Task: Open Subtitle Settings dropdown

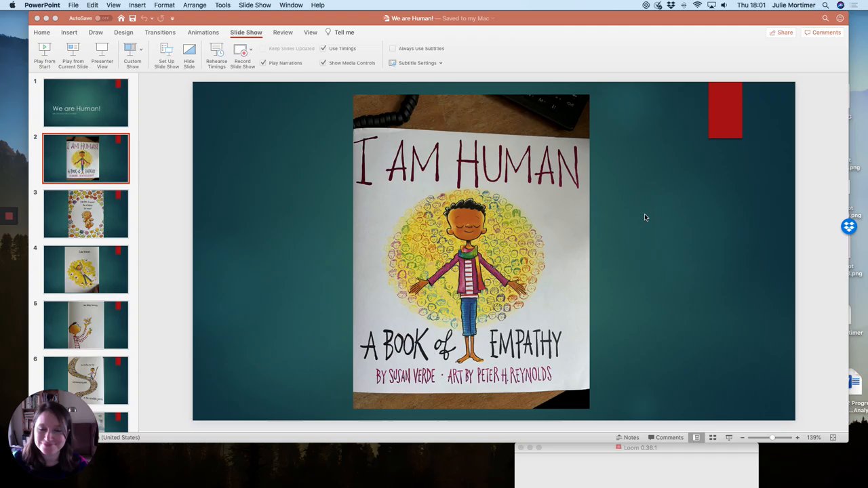Action: (x=416, y=63)
